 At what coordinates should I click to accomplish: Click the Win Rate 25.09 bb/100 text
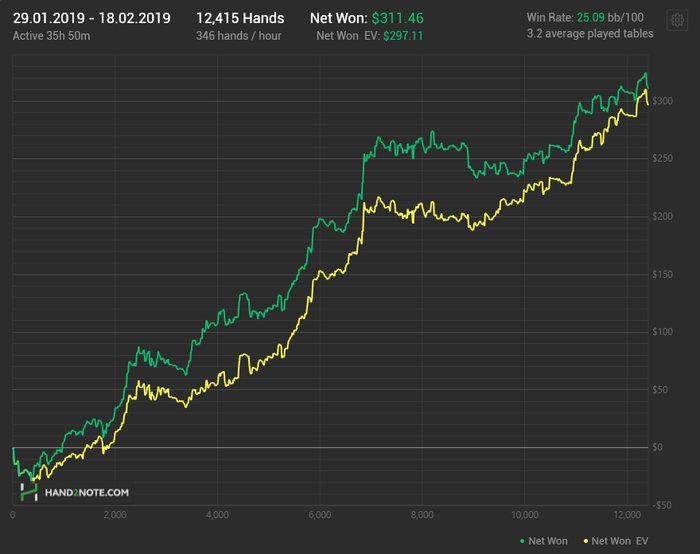click(585, 17)
